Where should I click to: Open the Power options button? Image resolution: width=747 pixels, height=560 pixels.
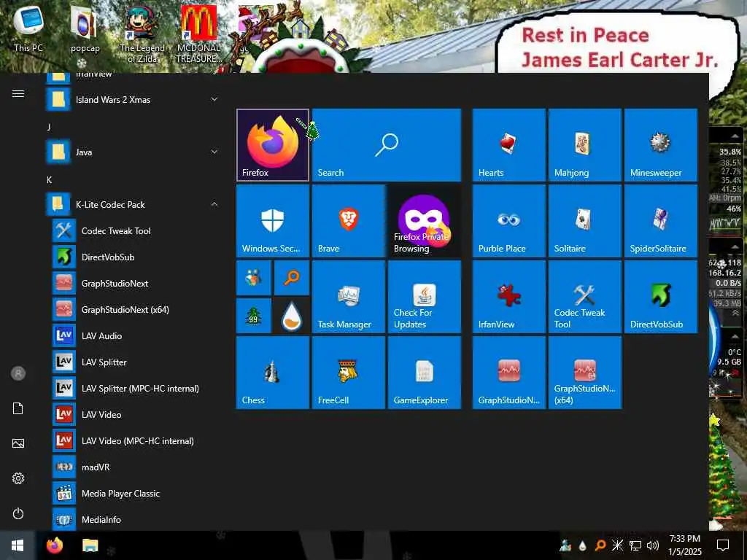(18, 513)
